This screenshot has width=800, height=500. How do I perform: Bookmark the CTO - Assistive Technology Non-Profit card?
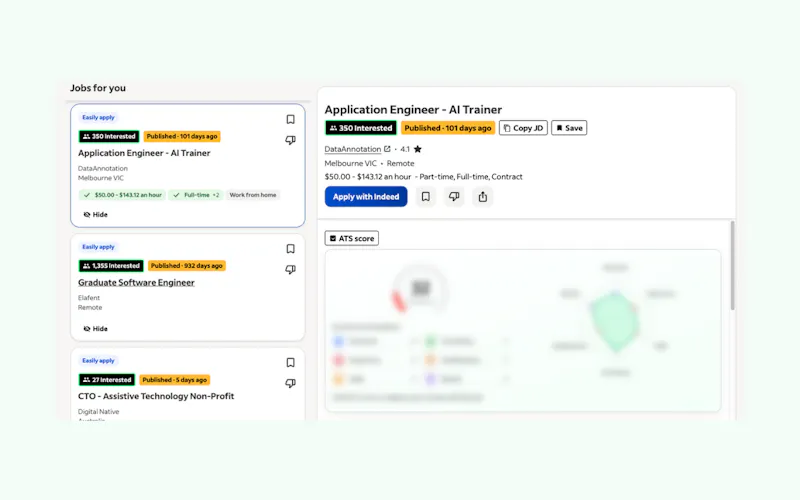(290, 363)
